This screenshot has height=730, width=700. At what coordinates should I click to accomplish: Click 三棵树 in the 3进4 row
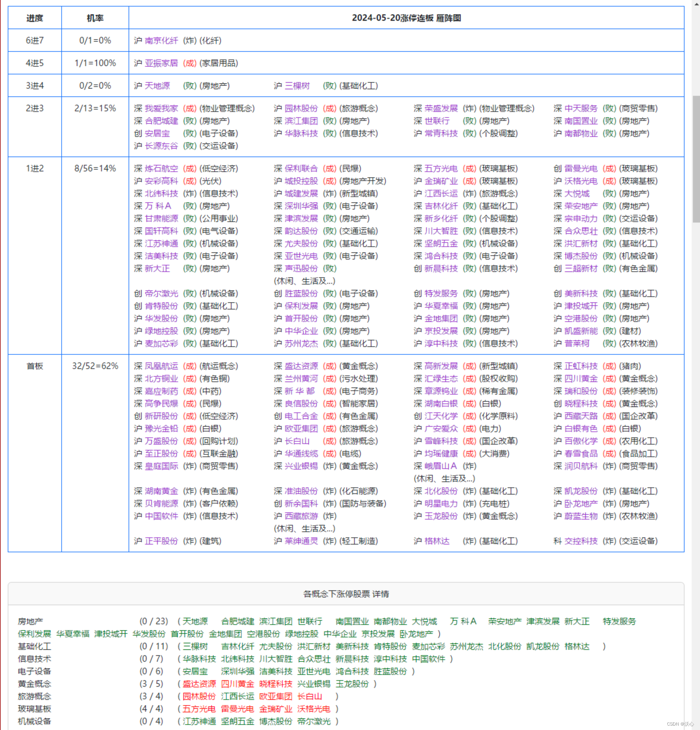(297, 86)
